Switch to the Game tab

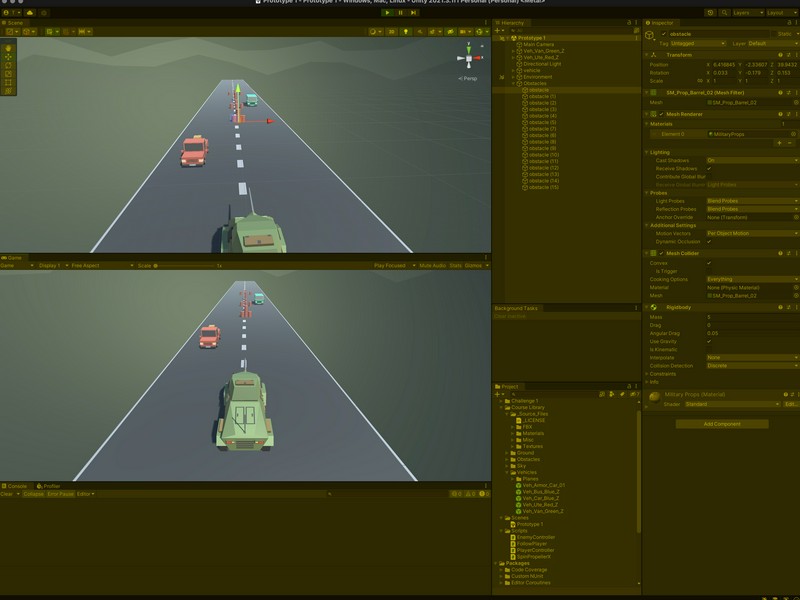tap(12, 258)
